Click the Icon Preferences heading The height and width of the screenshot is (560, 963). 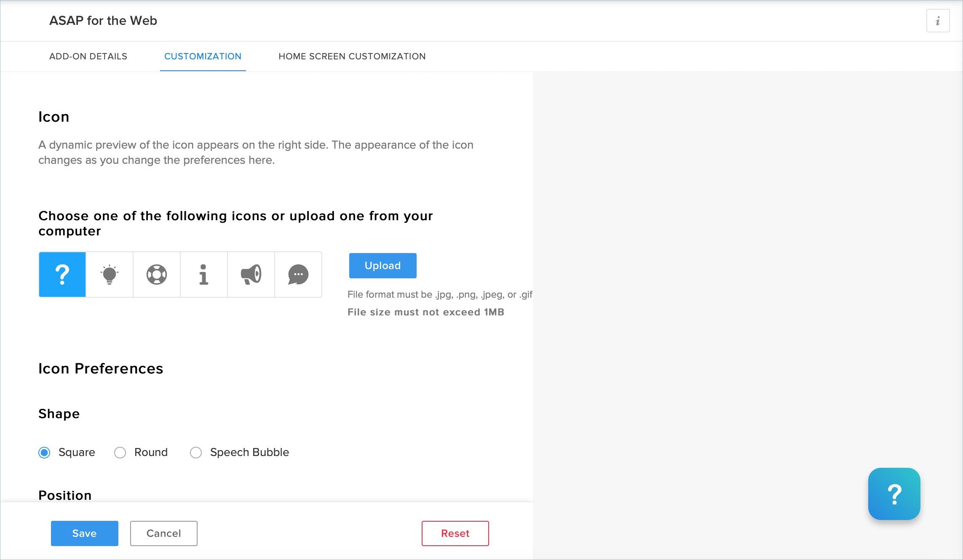pyautogui.click(x=101, y=368)
